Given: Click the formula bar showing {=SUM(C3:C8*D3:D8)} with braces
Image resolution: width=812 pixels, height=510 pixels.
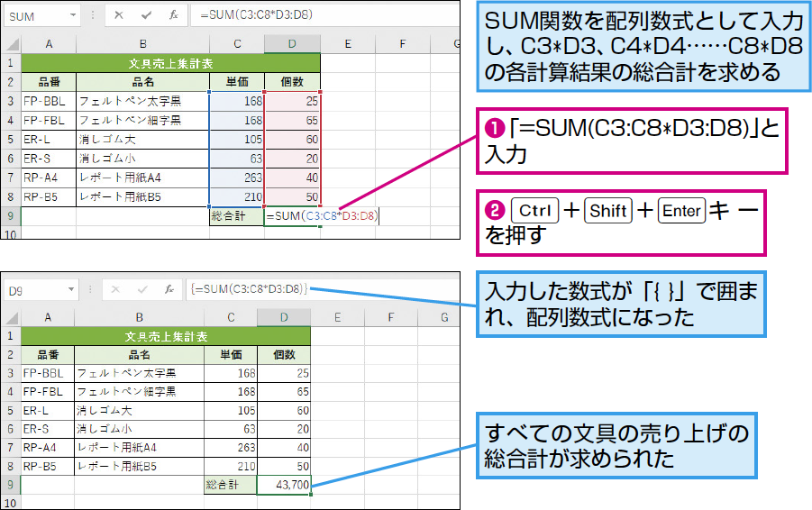Looking at the screenshot, I should pos(315,289).
